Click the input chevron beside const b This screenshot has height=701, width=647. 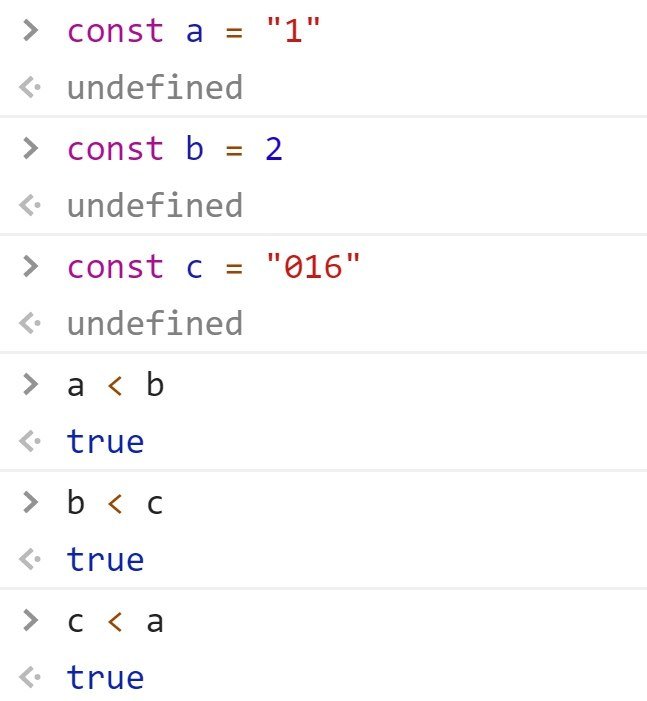30,148
